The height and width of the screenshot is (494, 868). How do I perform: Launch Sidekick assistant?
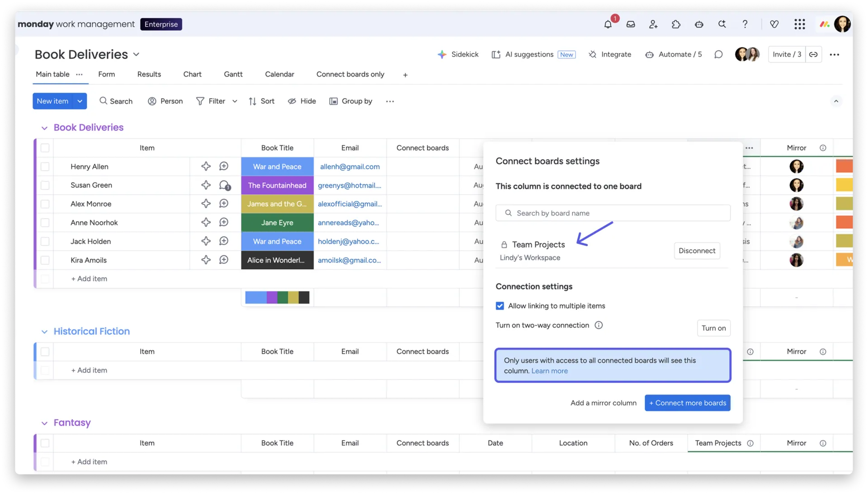pos(458,54)
